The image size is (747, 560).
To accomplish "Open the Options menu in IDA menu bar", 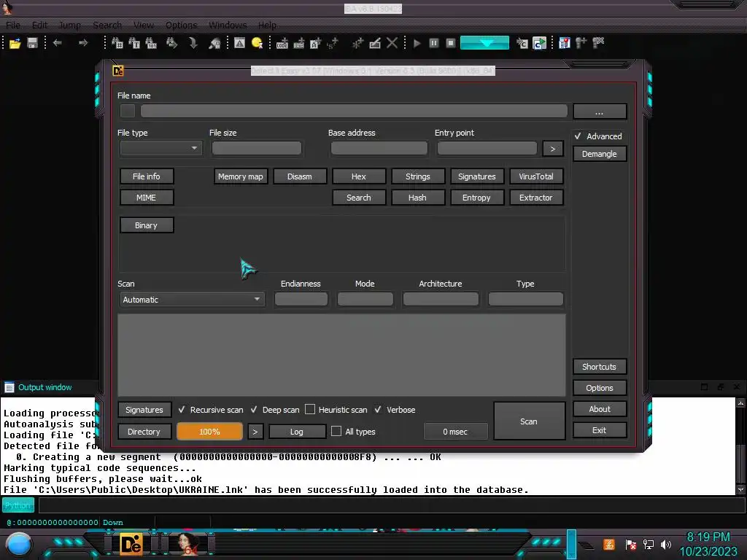I will [181, 26].
